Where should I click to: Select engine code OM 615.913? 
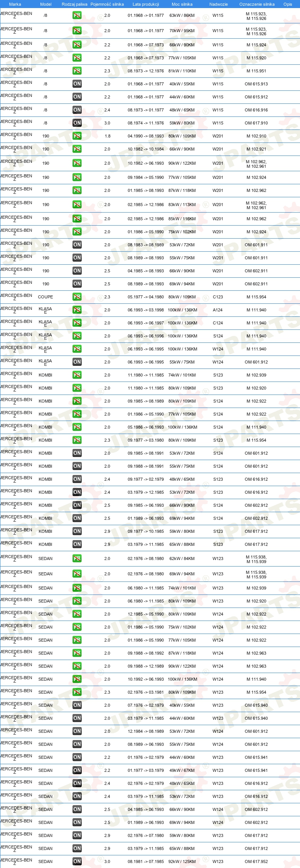tap(256, 84)
